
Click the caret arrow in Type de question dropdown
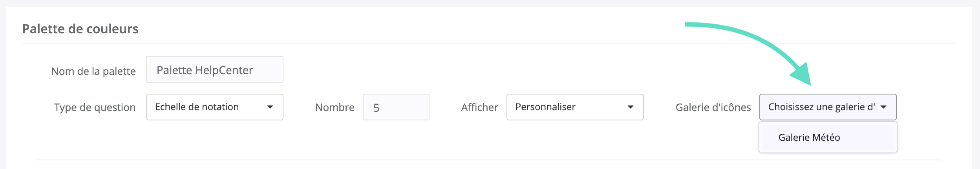pos(270,107)
